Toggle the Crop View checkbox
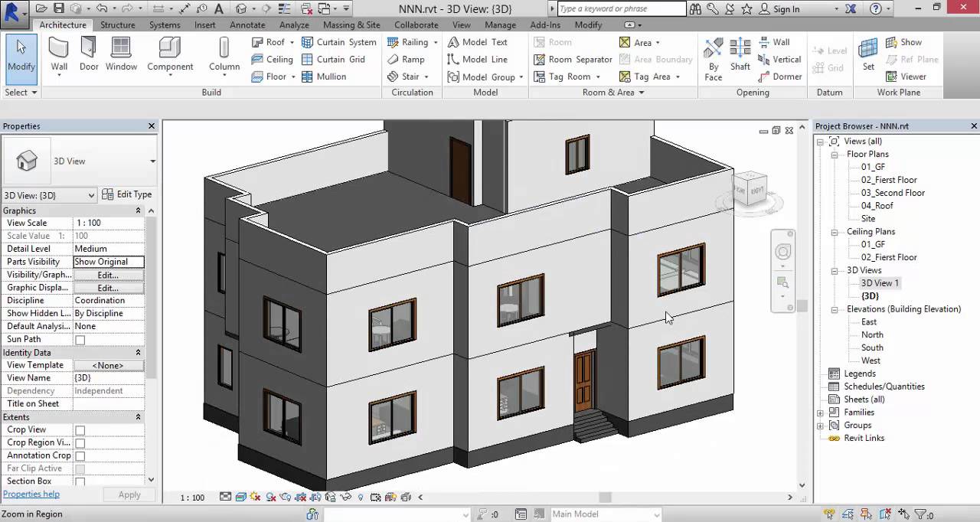The width and height of the screenshot is (980, 522). coord(80,430)
